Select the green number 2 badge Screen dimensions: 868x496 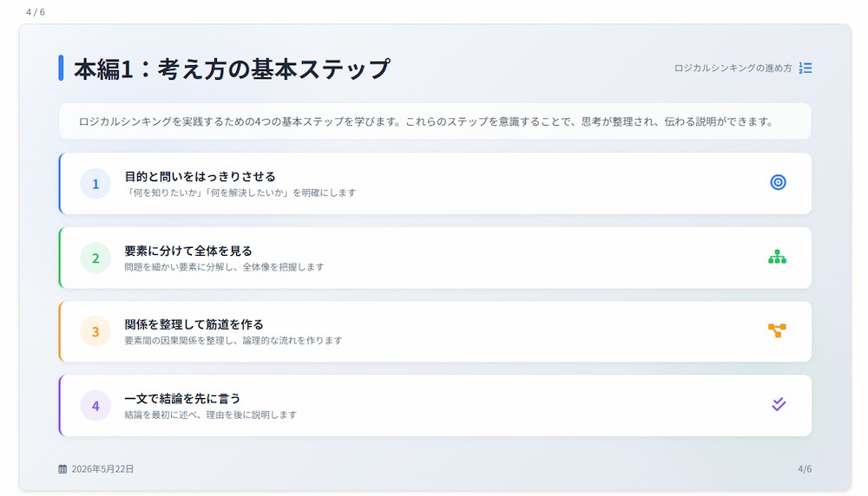point(95,258)
